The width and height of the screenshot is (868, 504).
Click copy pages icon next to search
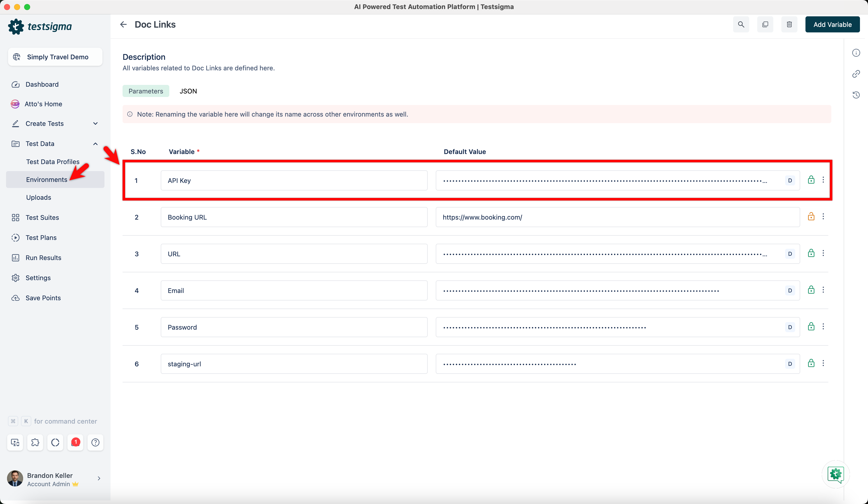765,24
